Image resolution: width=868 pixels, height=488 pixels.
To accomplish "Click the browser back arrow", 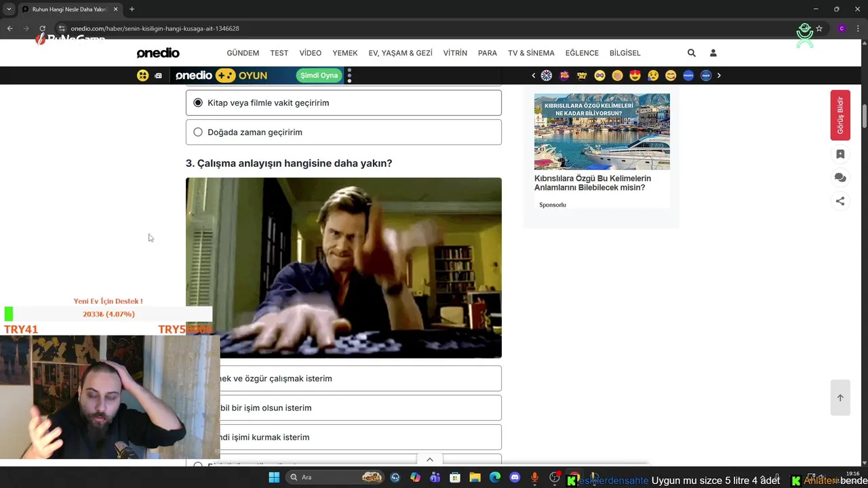I will click(x=9, y=28).
